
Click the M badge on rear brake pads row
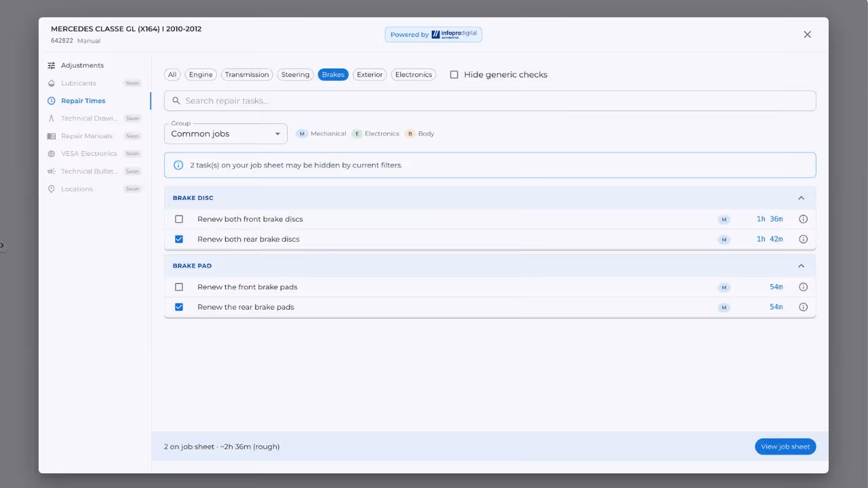point(724,308)
